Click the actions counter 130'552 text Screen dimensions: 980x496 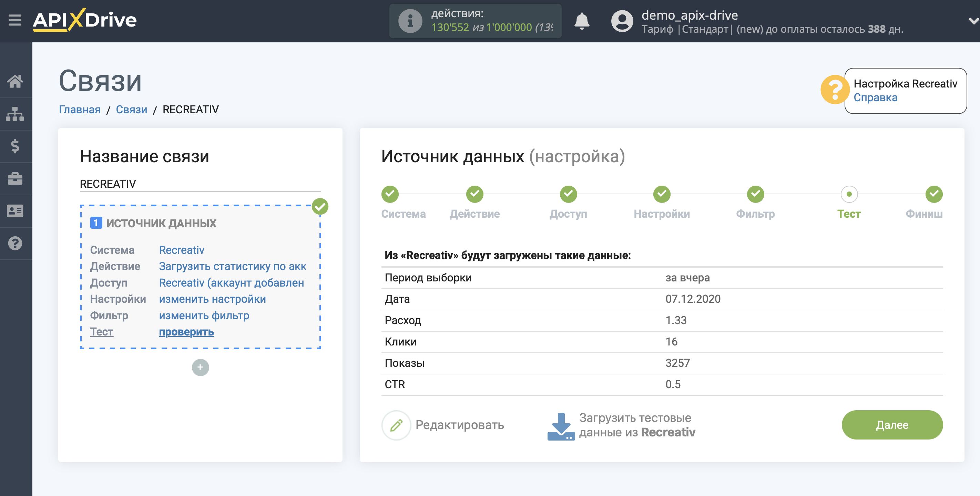[x=450, y=28]
